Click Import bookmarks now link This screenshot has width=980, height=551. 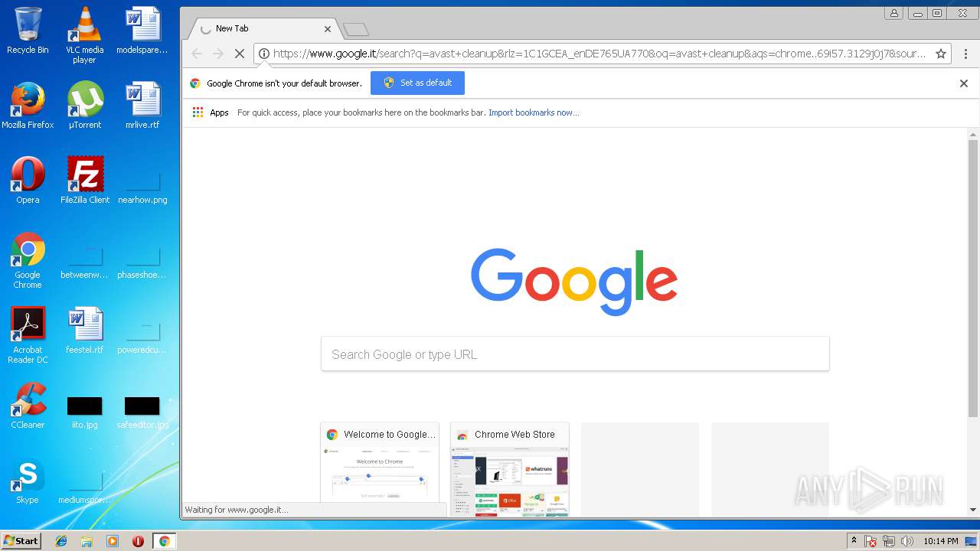click(x=534, y=112)
